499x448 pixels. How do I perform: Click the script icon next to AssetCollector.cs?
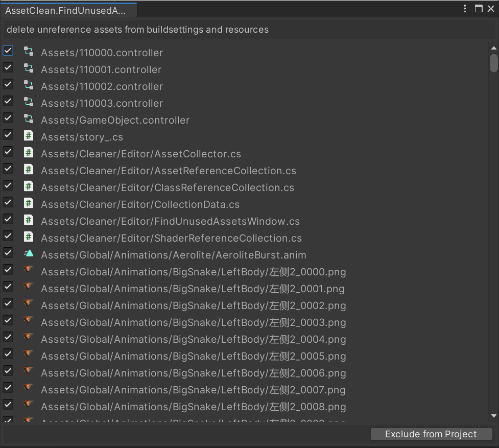(29, 152)
